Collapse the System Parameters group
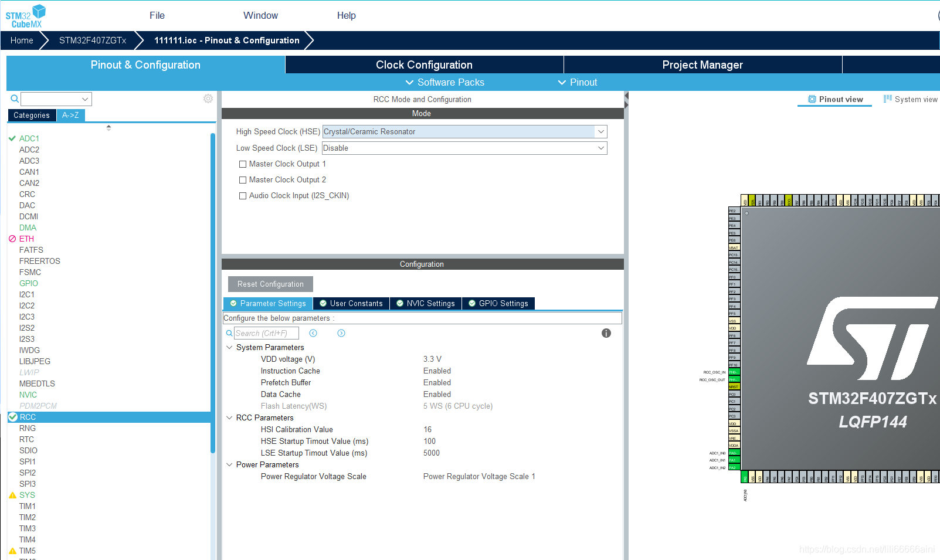The width and height of the screenshot is (940, 560). (229, 347)
